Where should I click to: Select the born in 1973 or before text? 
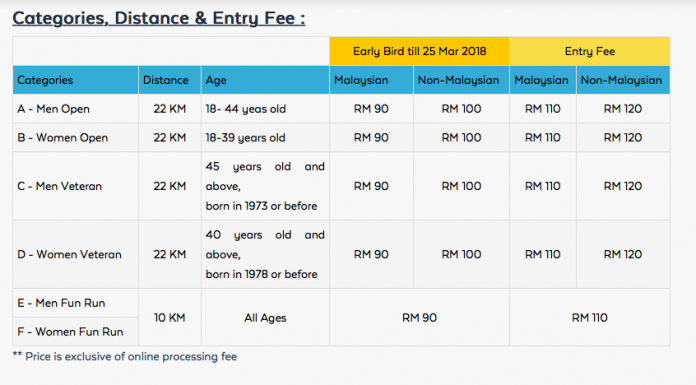click(x=261, y=206)
